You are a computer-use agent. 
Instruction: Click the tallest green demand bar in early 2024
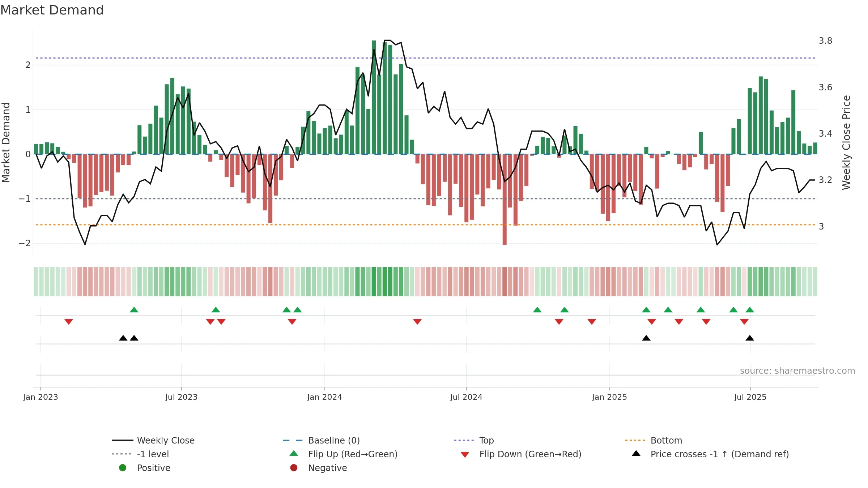[374, 97]
